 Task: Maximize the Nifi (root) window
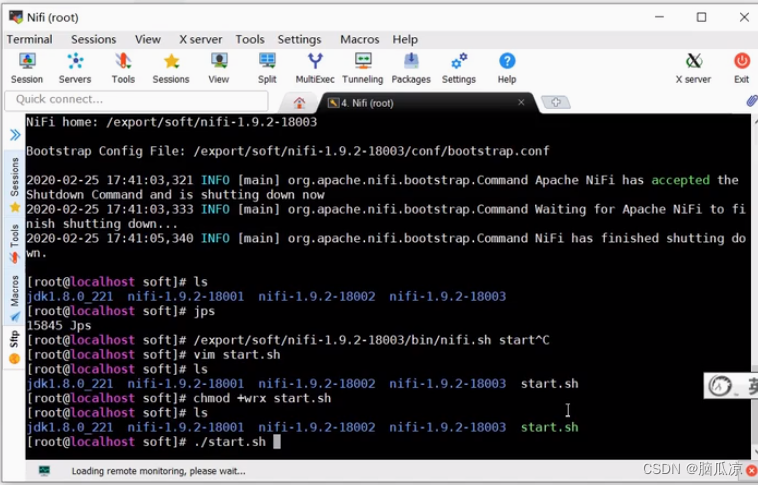tap(701, 17)
